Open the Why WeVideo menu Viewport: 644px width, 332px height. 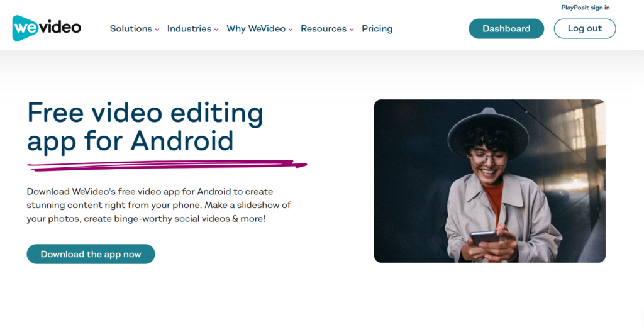pyautogui.click(x=256, y=29)
